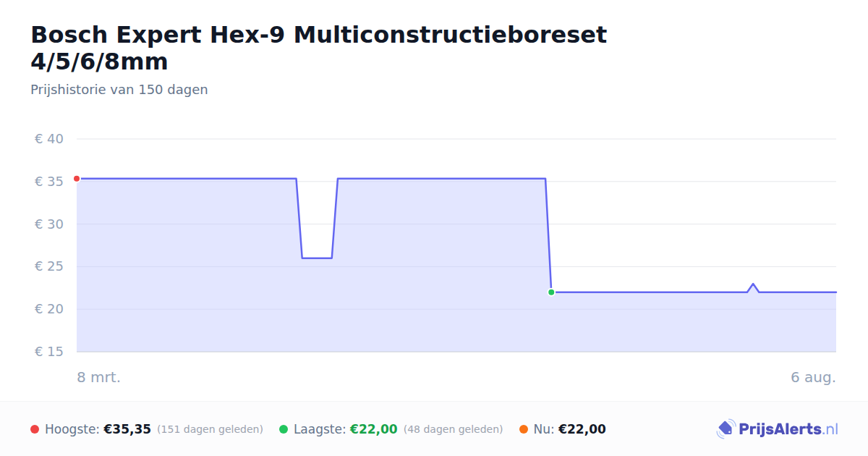Click the 6 aug. end date label
Image resolution: width=868 pixels, height=456 pixels.
coord(814,377)
